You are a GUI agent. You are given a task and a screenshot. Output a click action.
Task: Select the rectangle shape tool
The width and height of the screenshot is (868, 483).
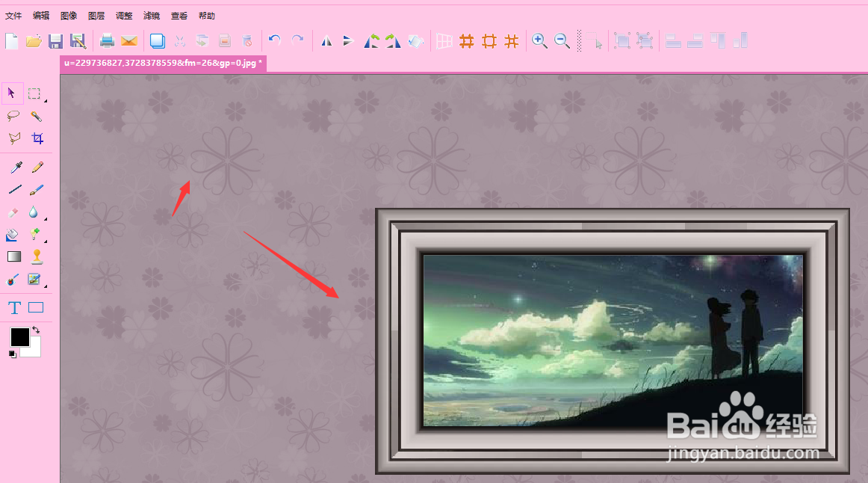click(36, 307)
